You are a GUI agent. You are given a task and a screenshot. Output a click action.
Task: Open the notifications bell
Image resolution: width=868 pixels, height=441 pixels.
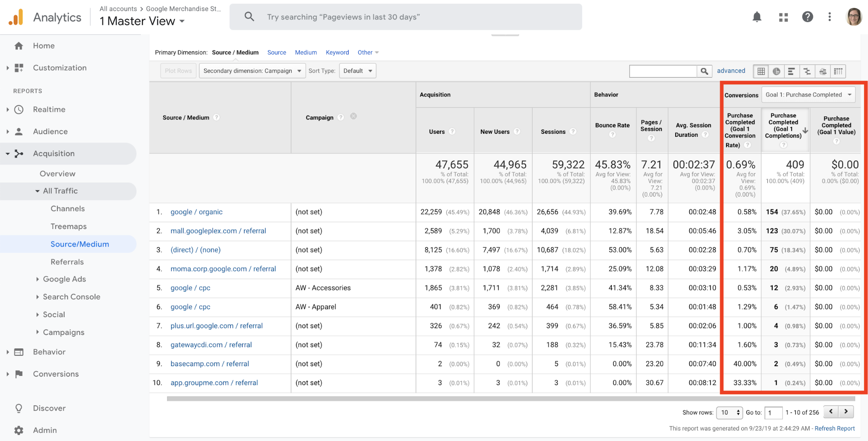[757, 17]
